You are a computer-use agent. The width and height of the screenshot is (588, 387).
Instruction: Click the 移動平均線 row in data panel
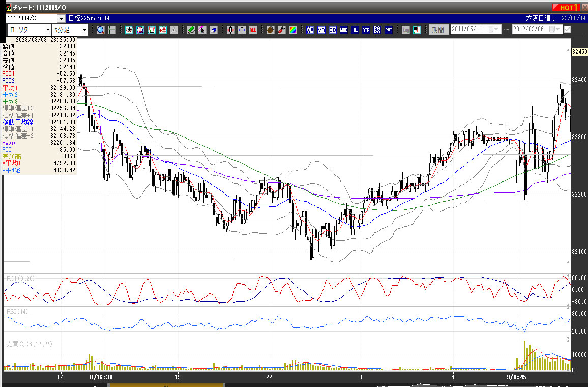[39, 122]
